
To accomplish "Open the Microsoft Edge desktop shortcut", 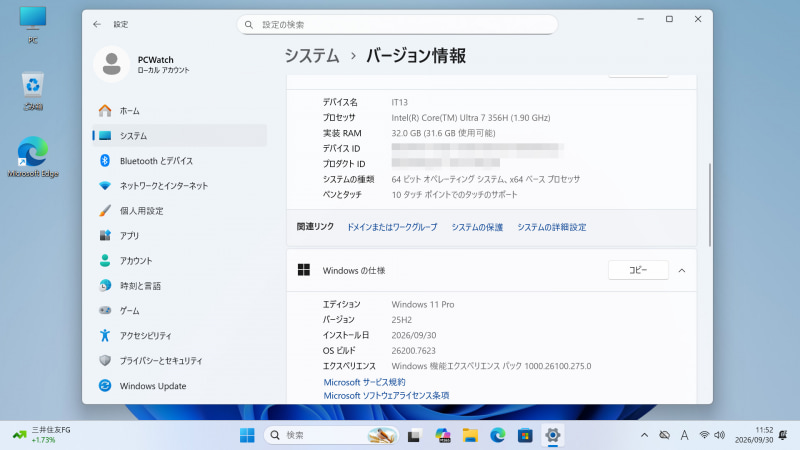I will (x=33, y=157).
